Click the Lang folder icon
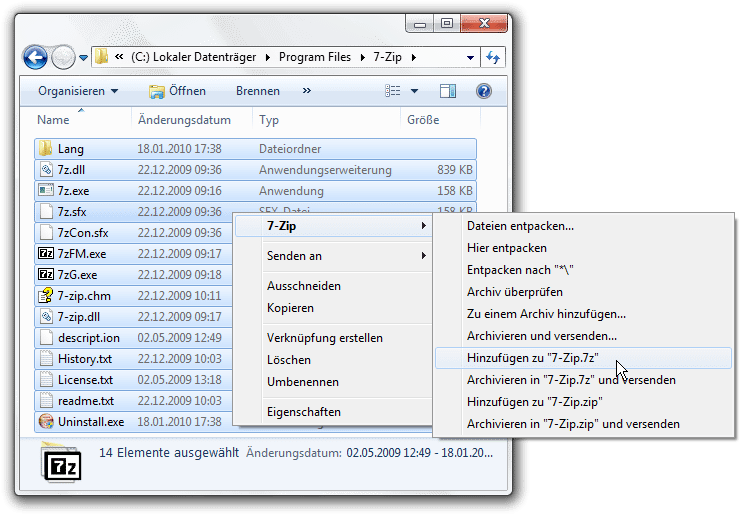Image resolution: width=740 pixels, height=514 pixels. pyautogui.click(x=46, y=148)
